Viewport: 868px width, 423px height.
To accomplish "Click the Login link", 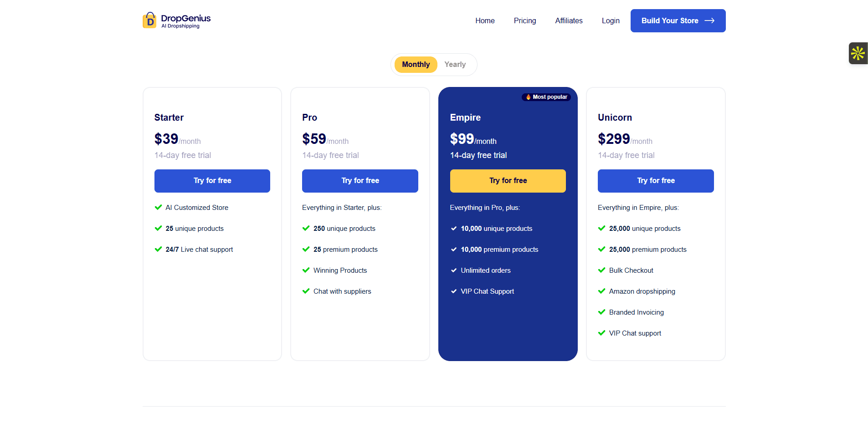I will (610, 20).
